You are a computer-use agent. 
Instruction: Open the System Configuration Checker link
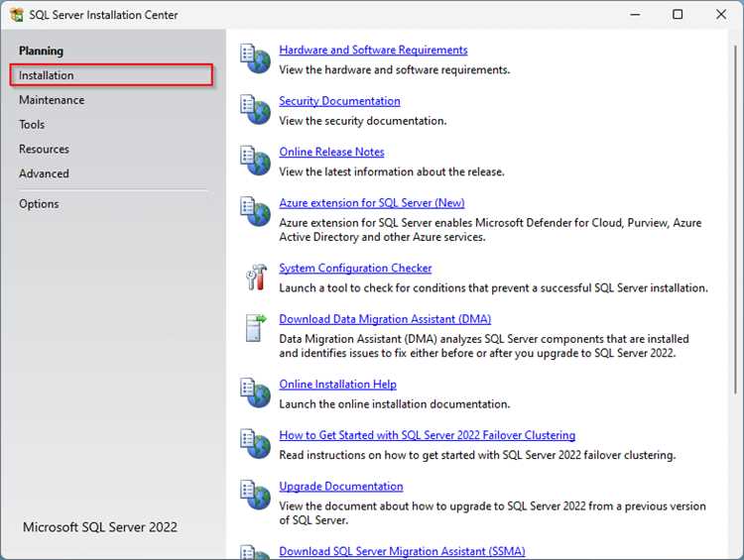click(x=355, y=269)
